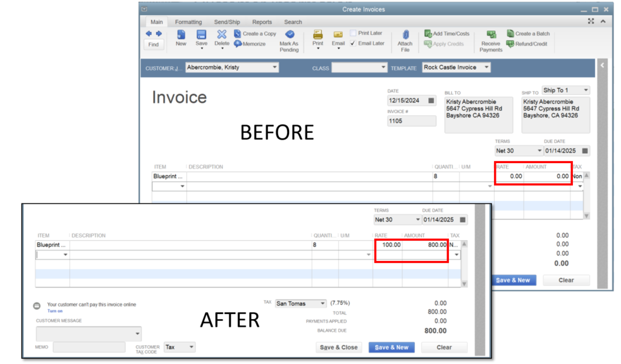Viewport: 621px width, 364px height.
Task: Switch to the Search tab
Action: (293, 21)
